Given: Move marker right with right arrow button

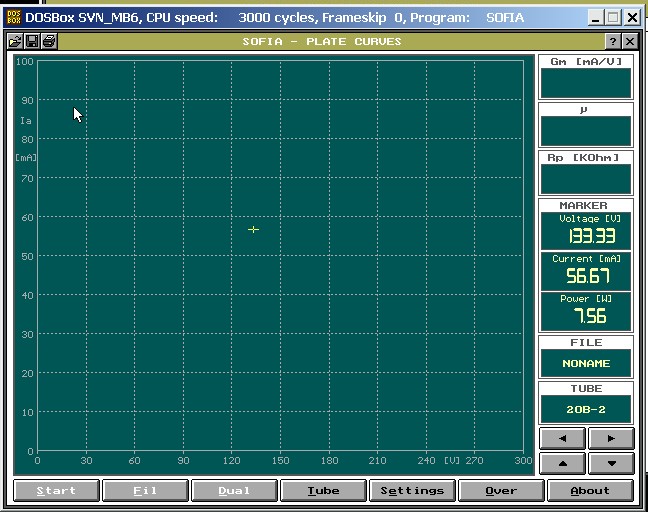Looking at the screenshot, I should tap(611, 439).
